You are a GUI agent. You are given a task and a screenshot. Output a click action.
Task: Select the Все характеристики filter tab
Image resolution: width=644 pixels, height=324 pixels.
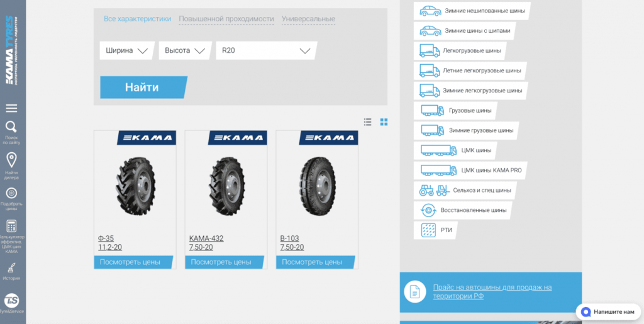(137, 19)
